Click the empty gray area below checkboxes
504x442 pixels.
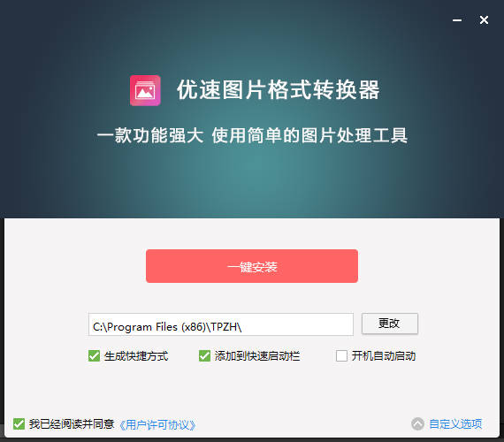(x=252, y=389)
